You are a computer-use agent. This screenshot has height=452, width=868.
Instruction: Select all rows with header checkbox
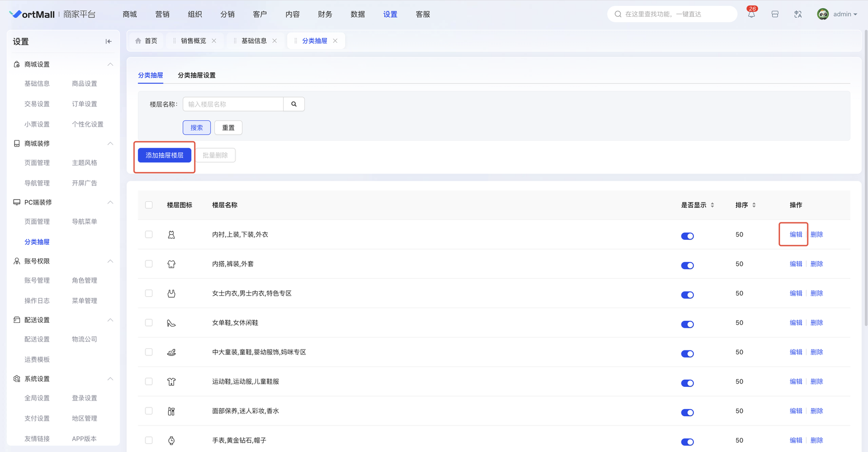point(149,205)
